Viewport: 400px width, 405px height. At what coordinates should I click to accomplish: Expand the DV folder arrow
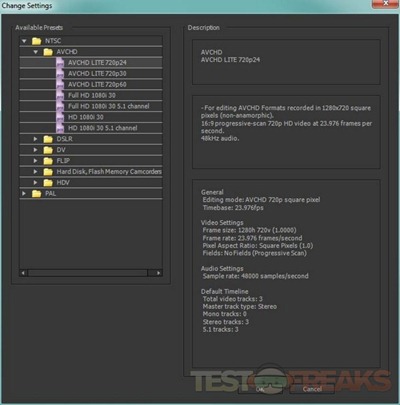pyautogui.click(x=35, y=150)
